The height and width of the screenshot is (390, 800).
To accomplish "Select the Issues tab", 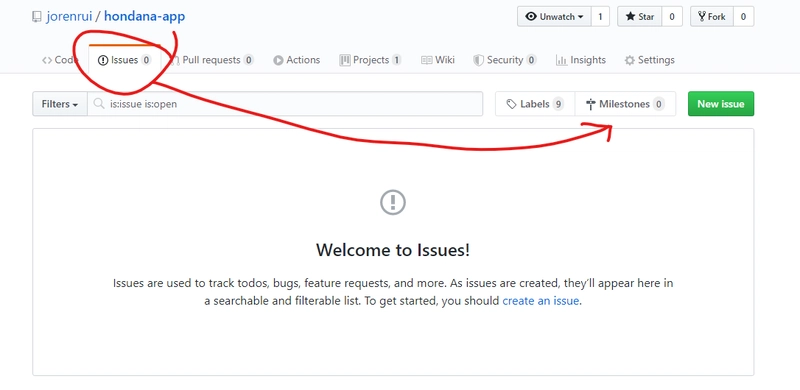I will pyautogui.click(x=124, y=60).
